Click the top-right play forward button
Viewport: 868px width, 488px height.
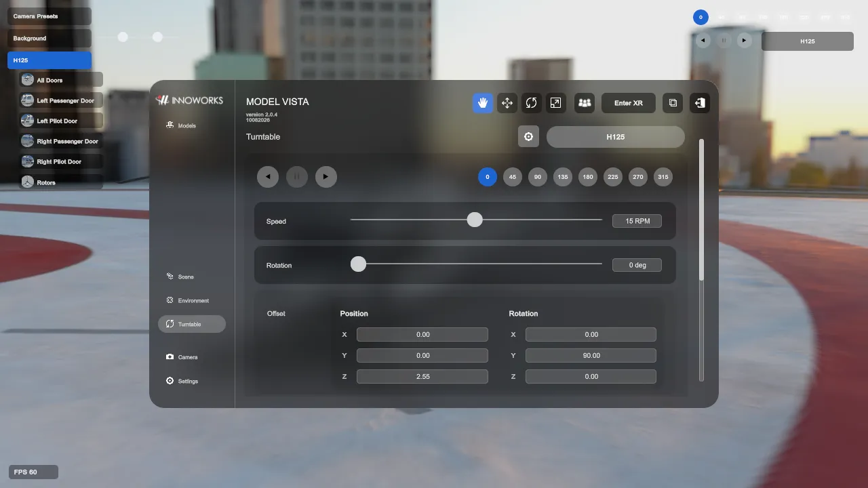coord(744,41)
